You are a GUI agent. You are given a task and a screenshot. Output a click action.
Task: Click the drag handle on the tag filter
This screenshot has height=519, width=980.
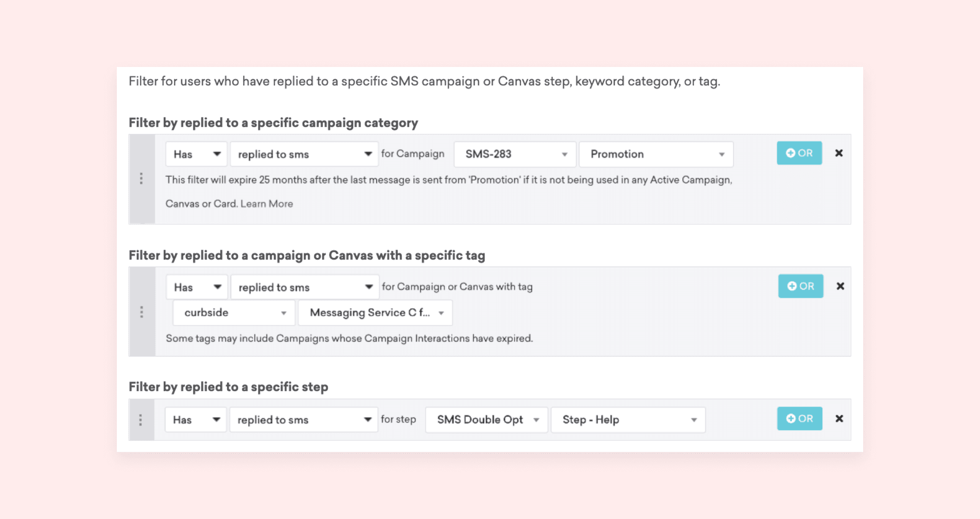[141, 312]
